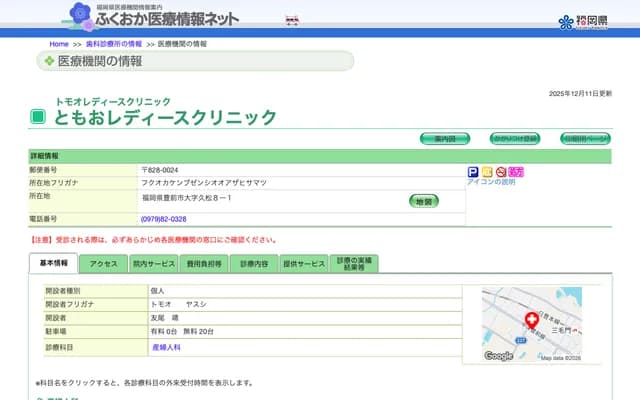
Task: Go to Home via breadcrumb link
Action: pos(59,44)
